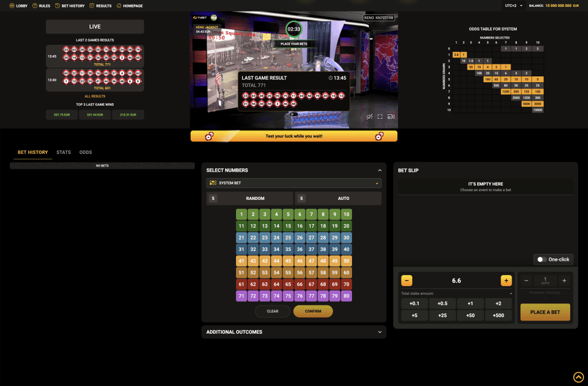
Task: Open the Homepage link in the header
Action: click(129, 6)
